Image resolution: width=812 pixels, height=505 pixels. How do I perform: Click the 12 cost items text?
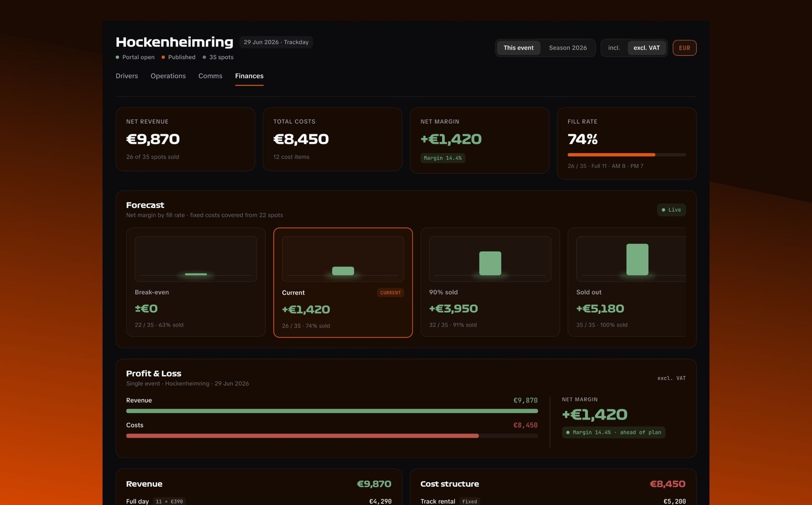[291, 157]
